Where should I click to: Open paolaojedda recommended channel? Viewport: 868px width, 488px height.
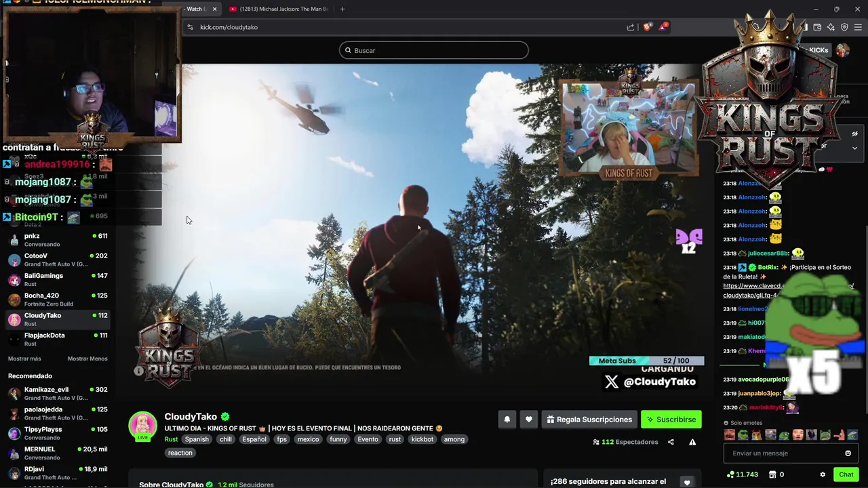click(58, 413)
